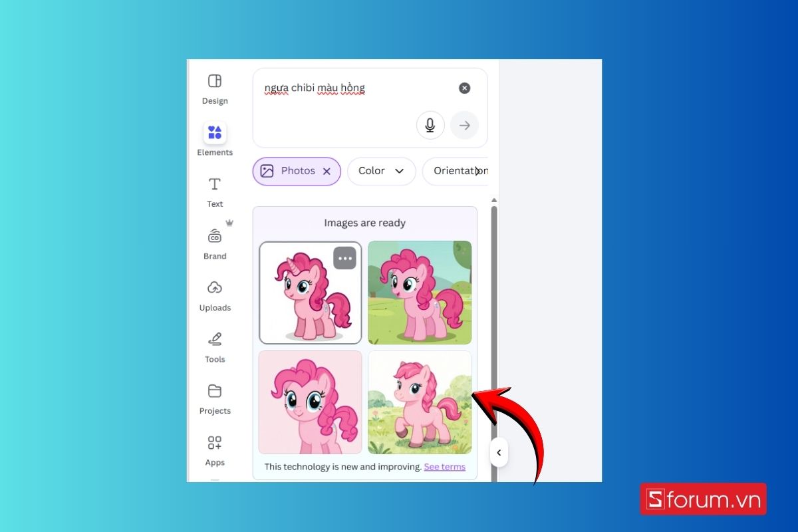Click the Apps sidebar icon
The image size is (798, 532).
pyautogui.click(x=214, y=450)
